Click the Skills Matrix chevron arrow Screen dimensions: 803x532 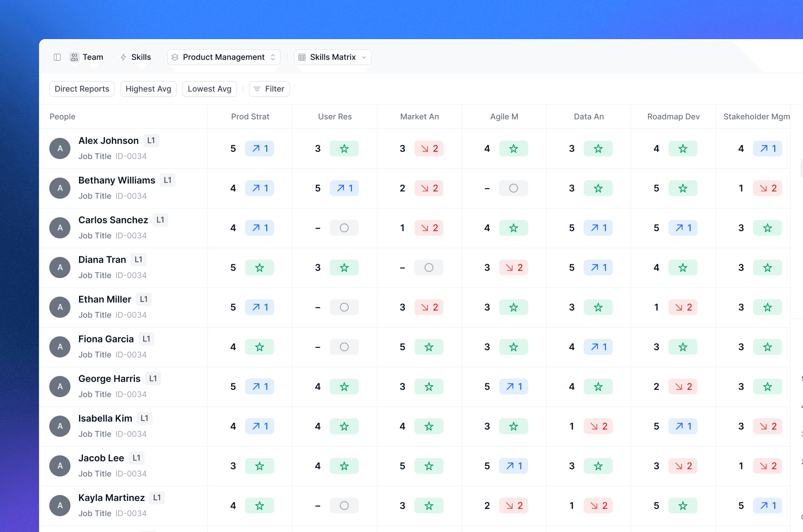point(364,57)
